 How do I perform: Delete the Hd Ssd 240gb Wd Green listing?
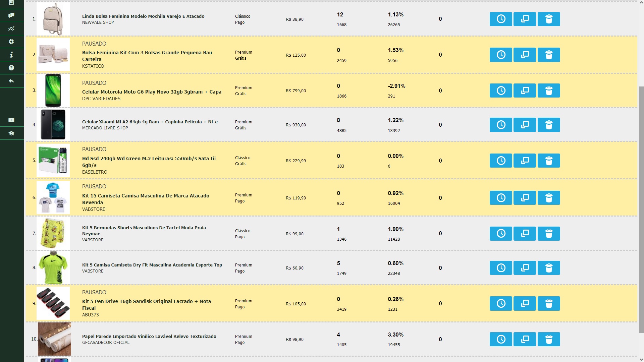549,161
